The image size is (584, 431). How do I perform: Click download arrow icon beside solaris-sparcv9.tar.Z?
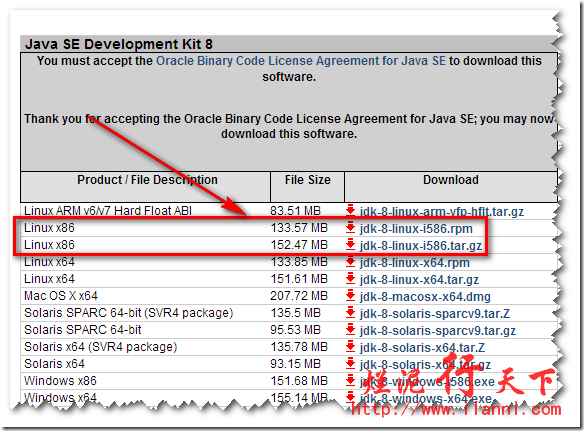click(350, 313)
